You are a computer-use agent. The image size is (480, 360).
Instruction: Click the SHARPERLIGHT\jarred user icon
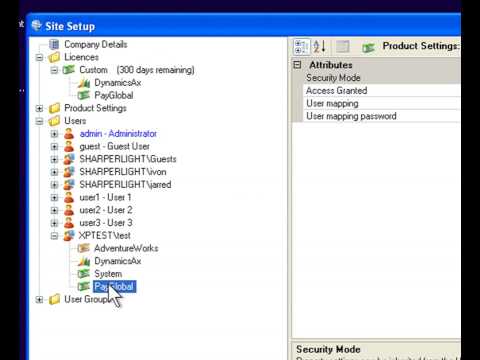point(69,185)
